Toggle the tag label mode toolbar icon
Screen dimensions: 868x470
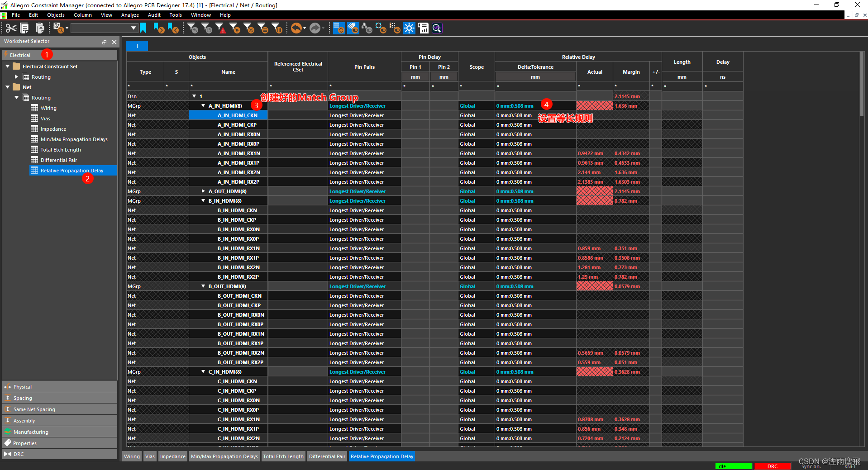353,28
